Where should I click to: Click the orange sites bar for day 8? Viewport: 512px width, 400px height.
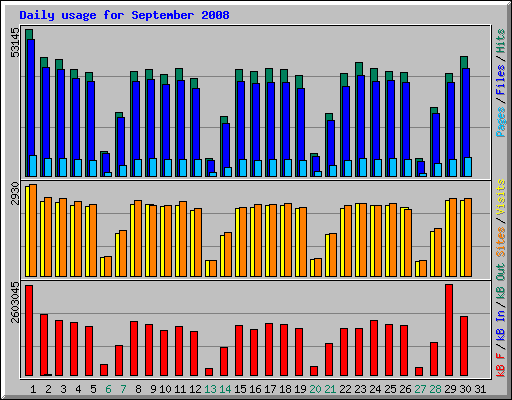click(x=138, y=238)
